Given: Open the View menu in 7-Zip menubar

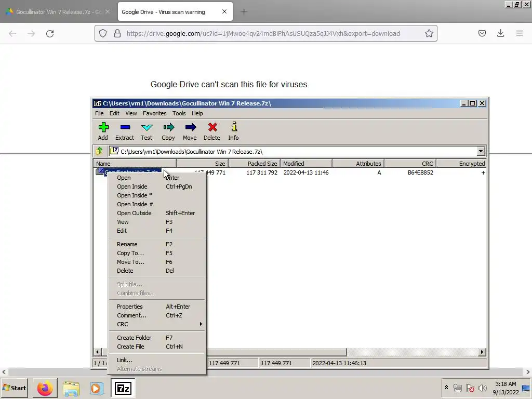Looking at the screenshot, I should click(x=131, y=113).
